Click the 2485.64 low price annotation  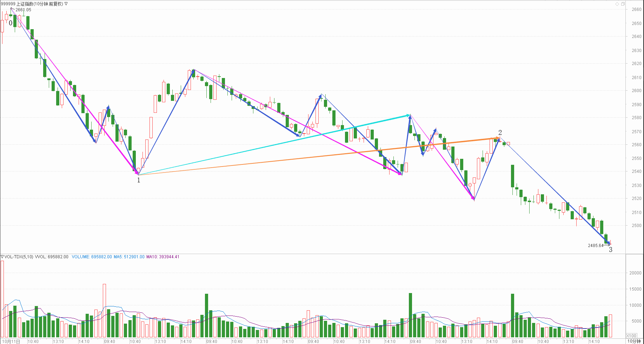pos(596,246)
